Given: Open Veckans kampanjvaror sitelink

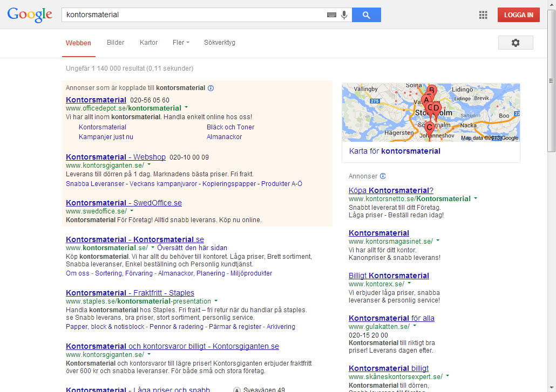Looking at the screenshot, I should [x=164, y=184].
